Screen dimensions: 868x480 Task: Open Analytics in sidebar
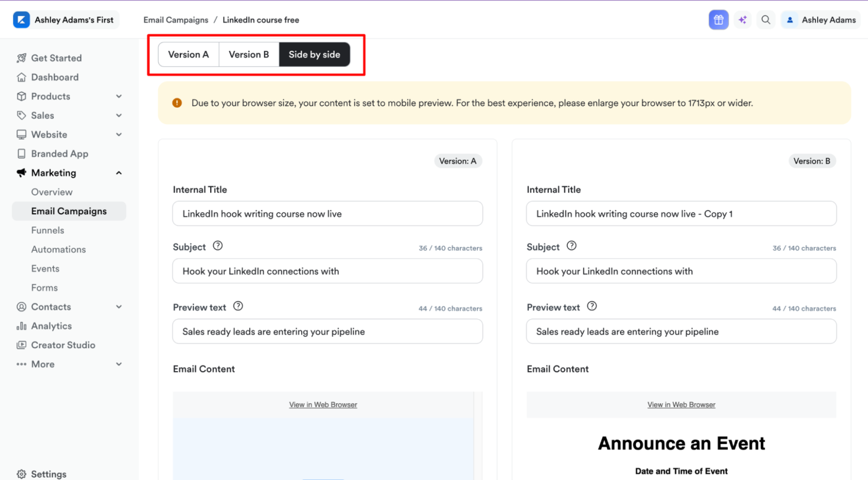coord(52,326)
